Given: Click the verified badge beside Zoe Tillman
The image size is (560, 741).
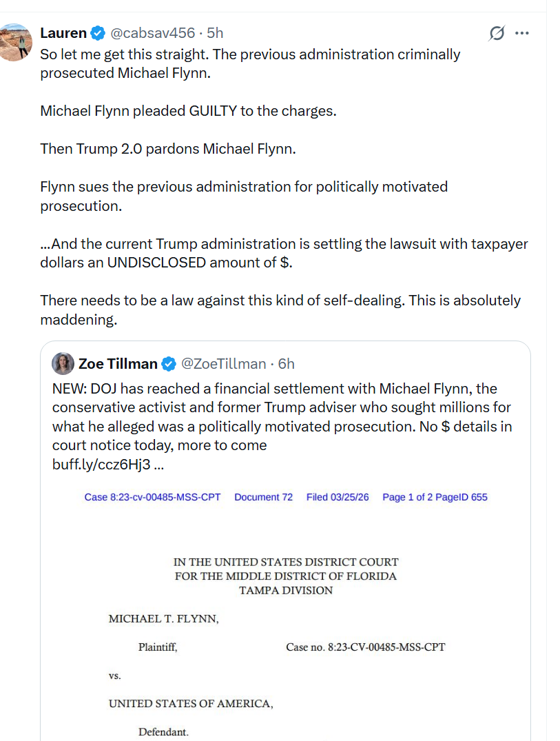Looking at the screenshot, I should [169, 363].
